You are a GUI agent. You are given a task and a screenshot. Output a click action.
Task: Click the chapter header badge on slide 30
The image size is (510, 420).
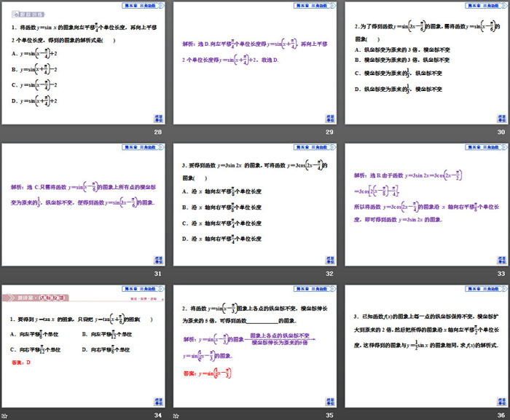(487, 6)
